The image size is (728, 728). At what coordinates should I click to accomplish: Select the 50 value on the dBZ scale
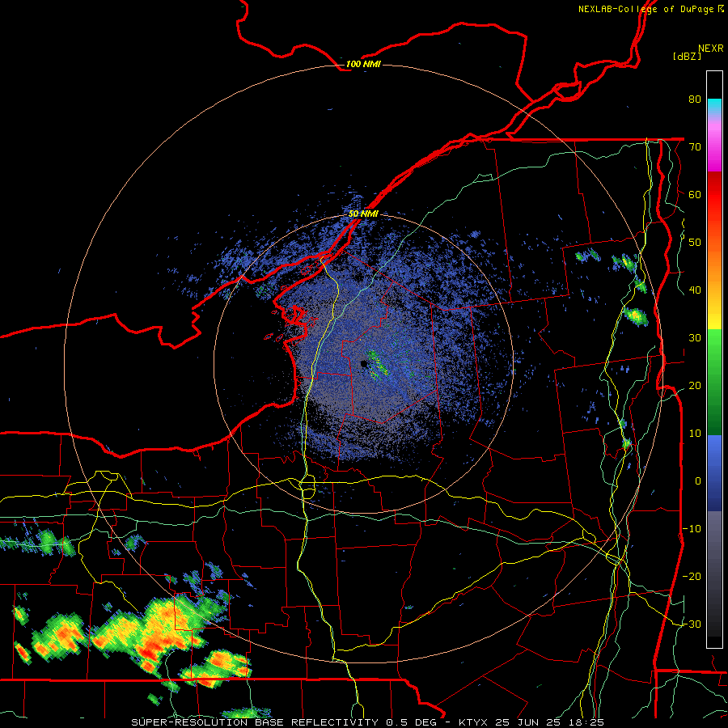pos(695,243)
